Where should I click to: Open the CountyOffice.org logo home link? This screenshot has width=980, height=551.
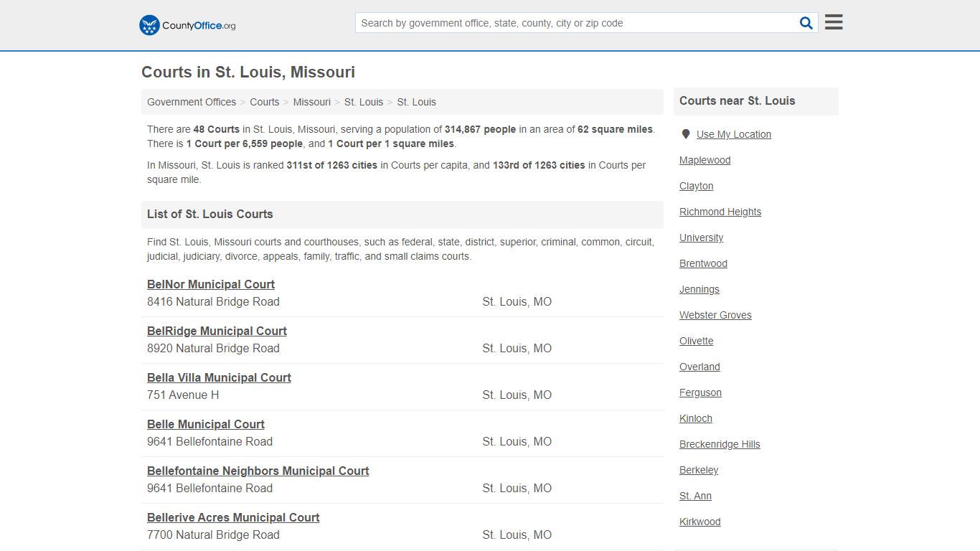point(187,25)
